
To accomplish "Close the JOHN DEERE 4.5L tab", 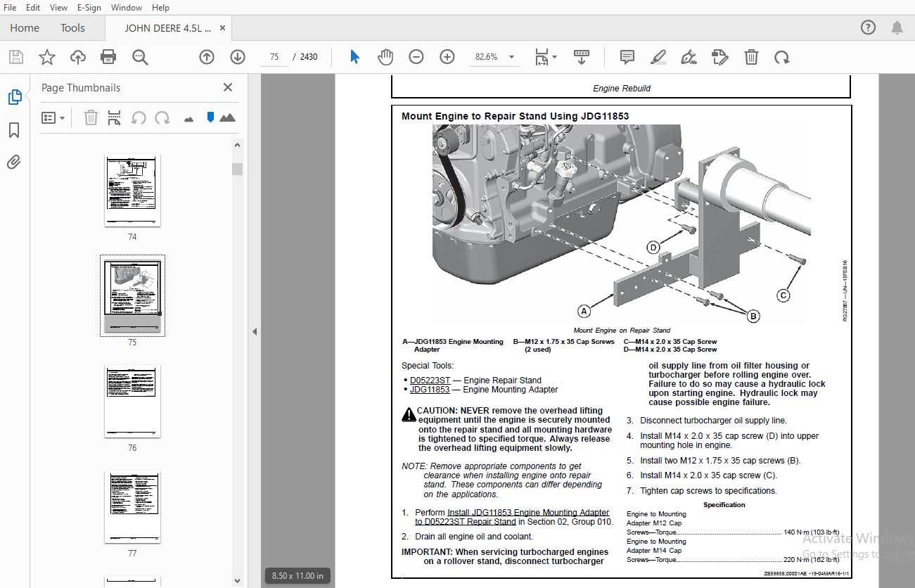I will (x=223, y=27).
